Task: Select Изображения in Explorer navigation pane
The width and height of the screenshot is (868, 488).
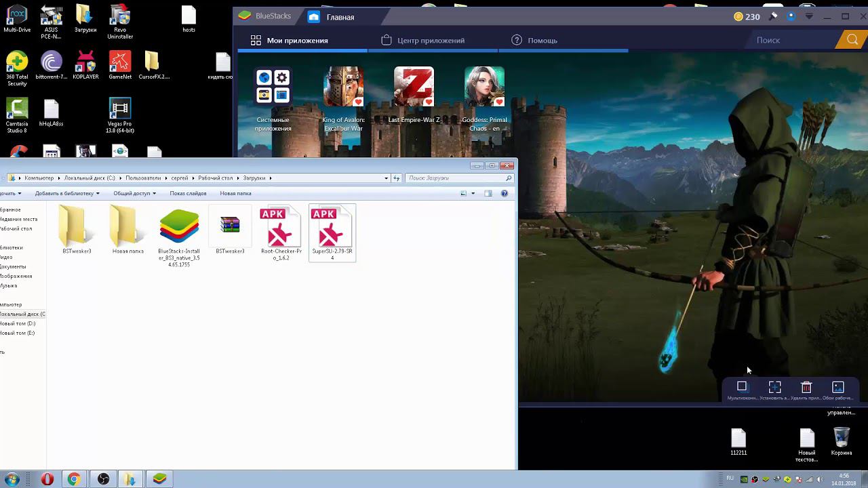Action: (x=16, y=276)
